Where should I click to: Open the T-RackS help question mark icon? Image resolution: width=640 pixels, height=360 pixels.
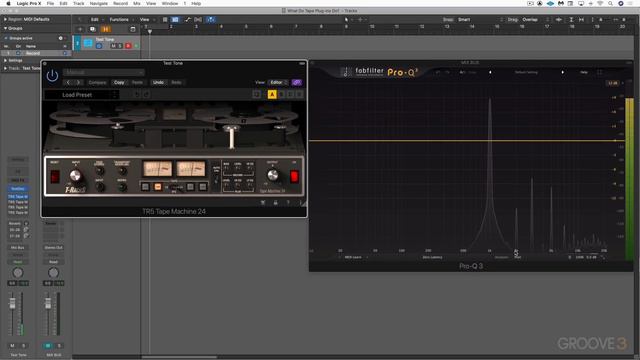coord(288,203)
